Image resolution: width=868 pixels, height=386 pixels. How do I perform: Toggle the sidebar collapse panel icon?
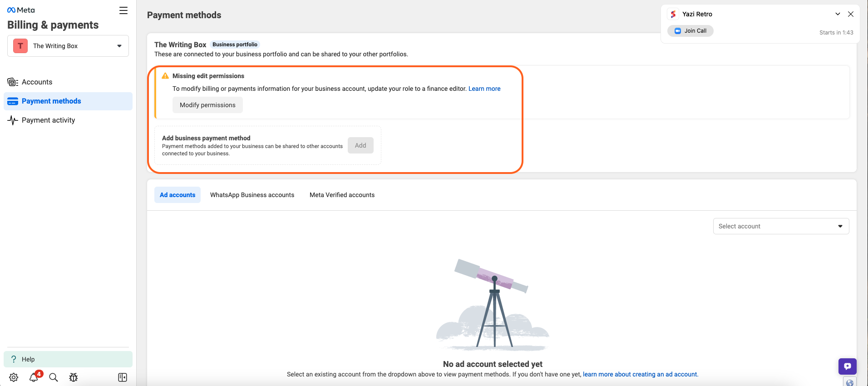click(x=123, y=377)
